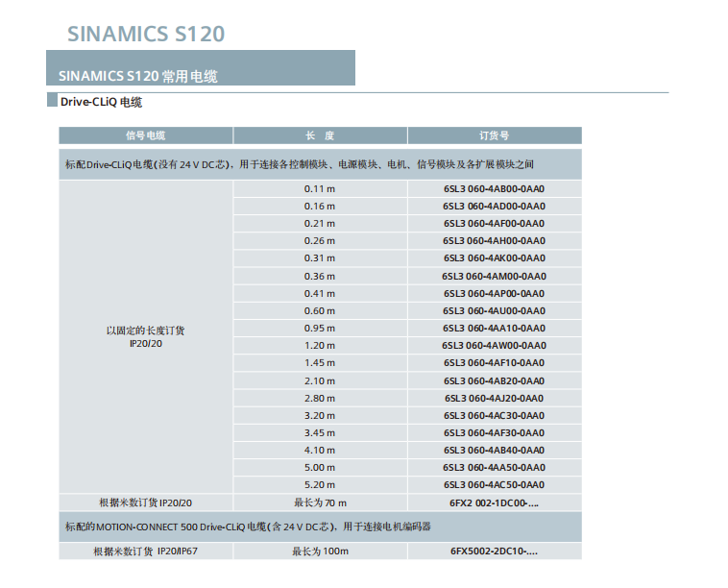
Task: Select the 1.45 m length cell
Action: pyautogui.click(x=321, y=363)
